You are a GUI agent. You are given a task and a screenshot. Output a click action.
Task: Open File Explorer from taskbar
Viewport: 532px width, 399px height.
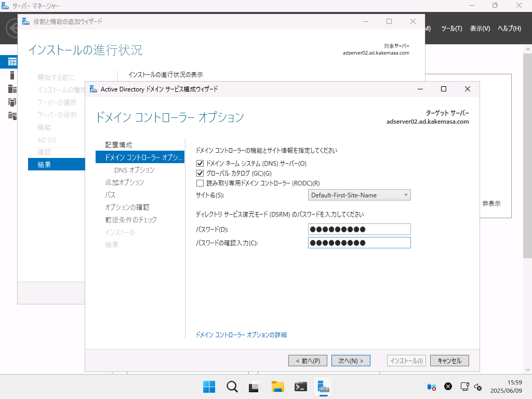point(277,387)
